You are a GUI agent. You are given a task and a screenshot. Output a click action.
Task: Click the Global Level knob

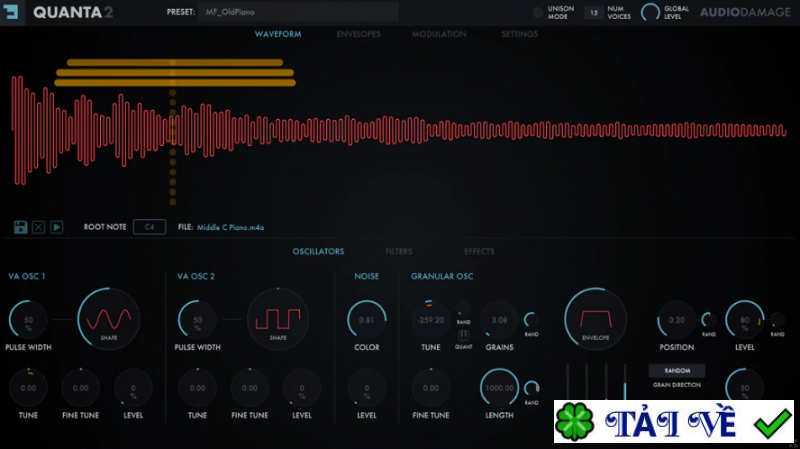pos(650,12)
